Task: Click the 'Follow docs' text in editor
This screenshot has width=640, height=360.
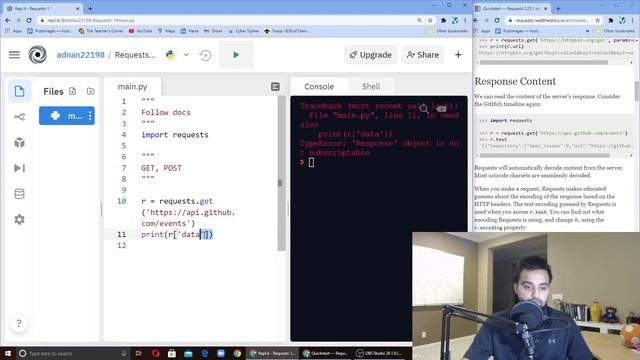Action: coord(166,112)
